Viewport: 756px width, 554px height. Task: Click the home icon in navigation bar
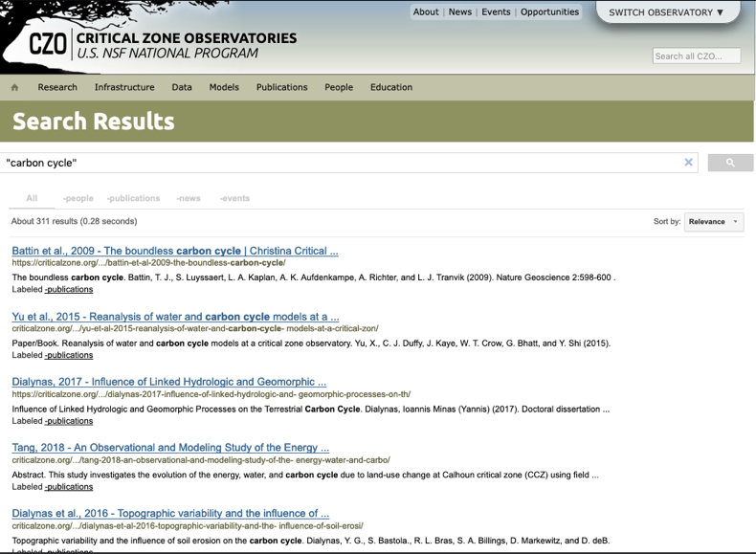click(x=14, y=88)
